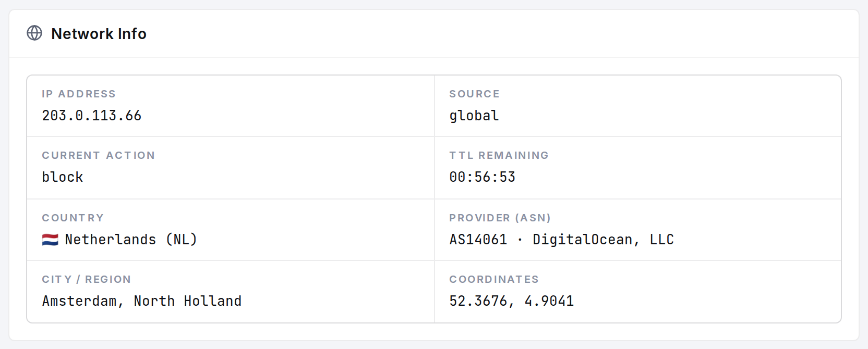Click country value Netherlands (NL)
Screen dimensions: 868x349
click(131, 240)
